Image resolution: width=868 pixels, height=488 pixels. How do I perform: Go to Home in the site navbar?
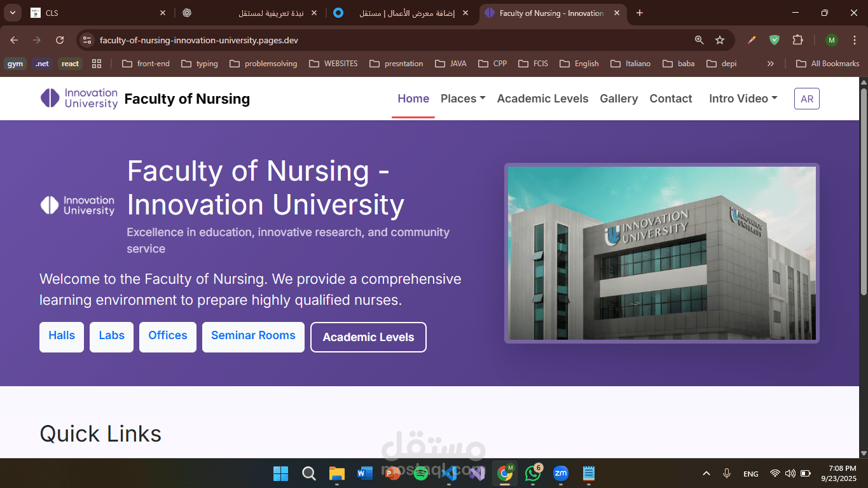point(413,99)
